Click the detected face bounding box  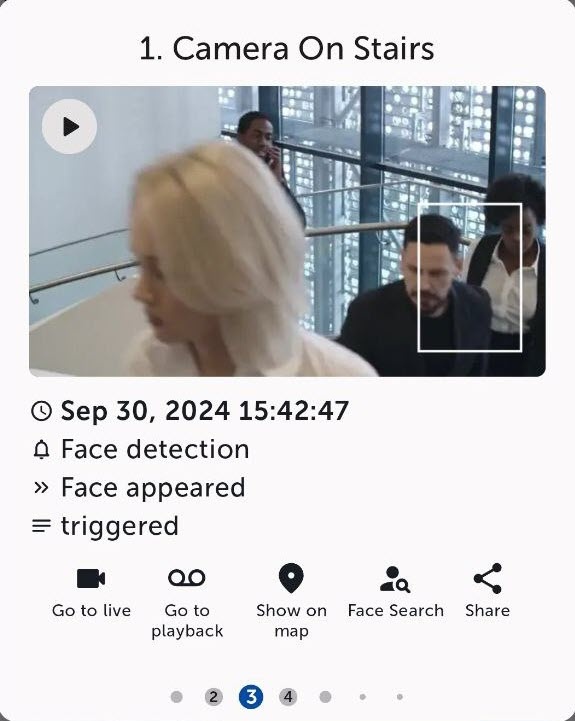point(470,277)
